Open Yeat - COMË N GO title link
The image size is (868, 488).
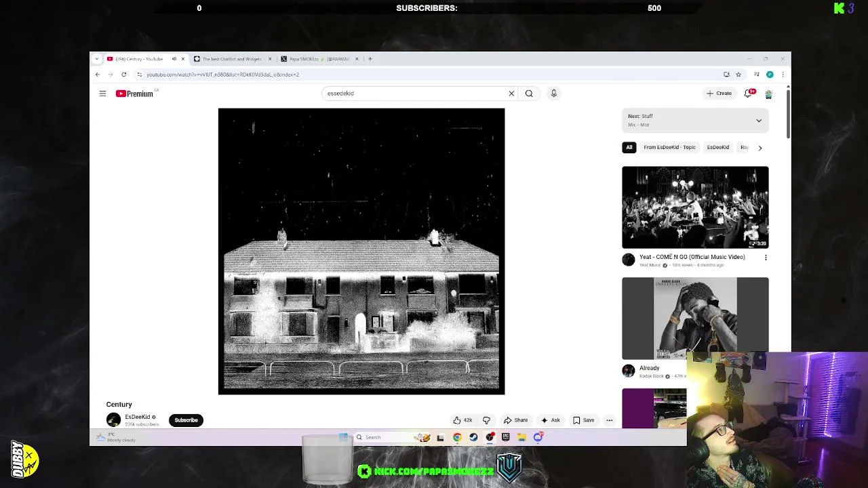(692, 257)
